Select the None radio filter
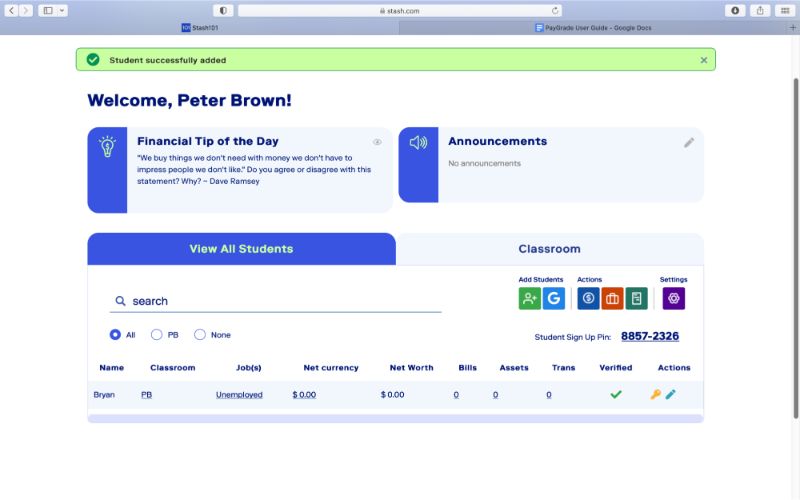This screenshot has height=500, width=800. point(200,335)
